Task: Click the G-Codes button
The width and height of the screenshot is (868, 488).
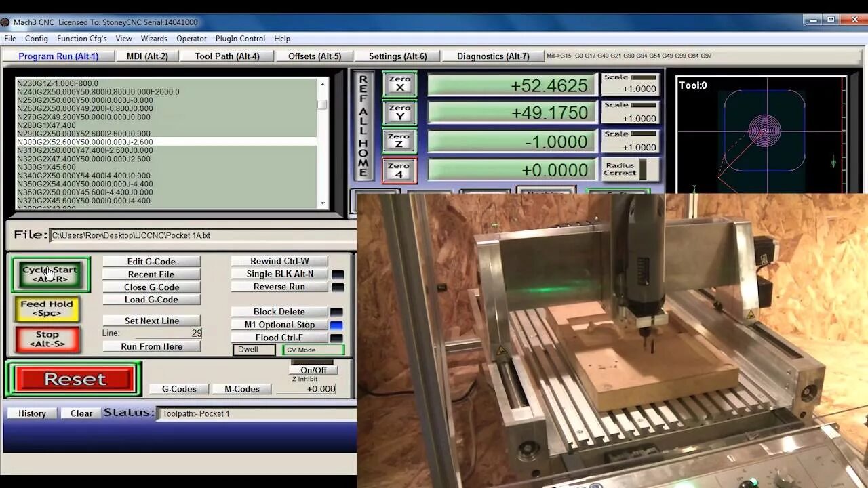Action: 179,389
